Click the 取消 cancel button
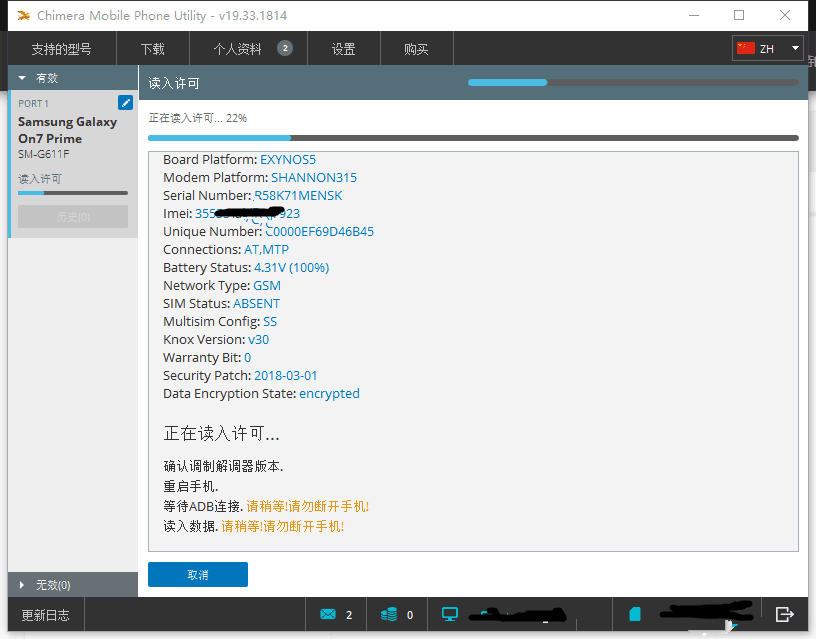816x639 pixels. (198, 574)
